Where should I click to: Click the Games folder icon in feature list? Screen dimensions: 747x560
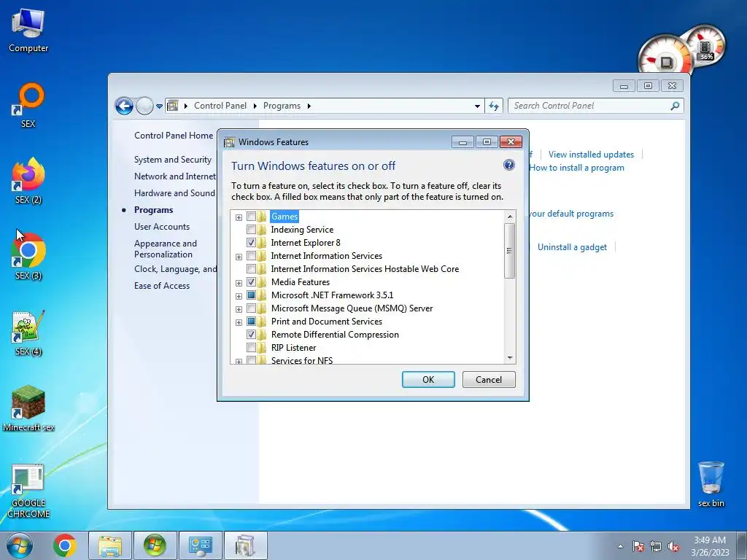[262, 217]
